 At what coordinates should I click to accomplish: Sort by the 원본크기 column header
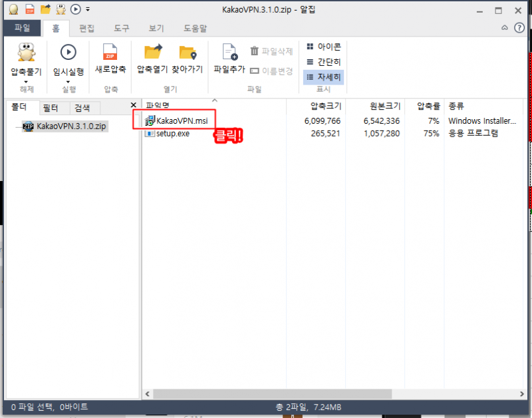tap(375, 106)
